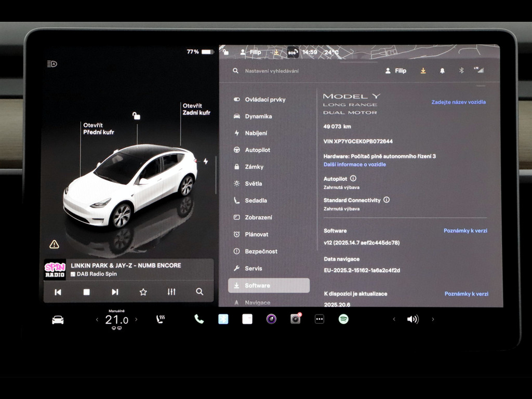
Task: Skip to next radio station
Action: [x=115, y=292]
